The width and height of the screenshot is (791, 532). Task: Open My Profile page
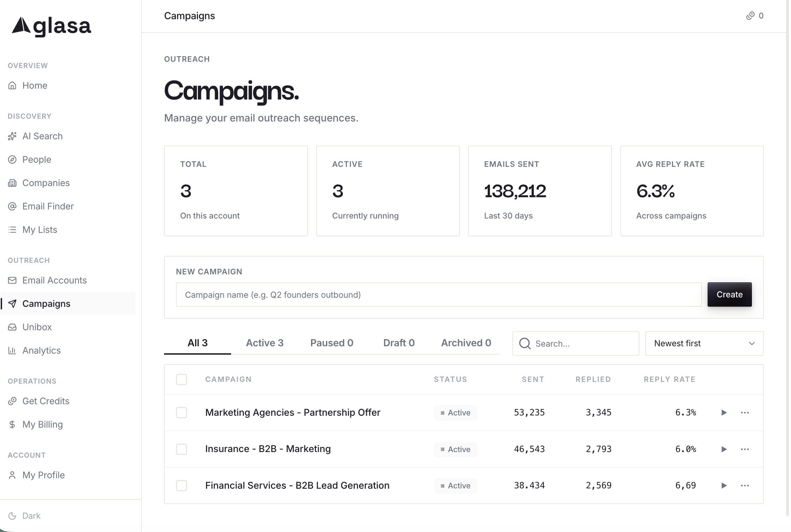[68, 475]
